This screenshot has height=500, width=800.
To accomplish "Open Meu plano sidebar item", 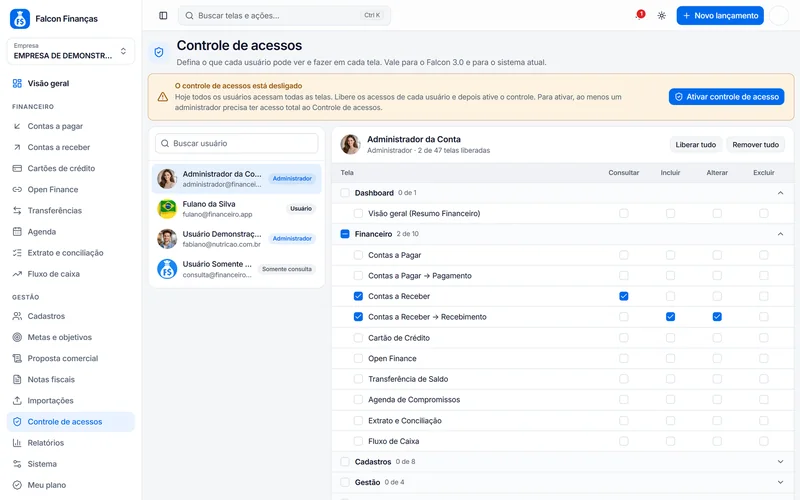I will coord(71,485).
